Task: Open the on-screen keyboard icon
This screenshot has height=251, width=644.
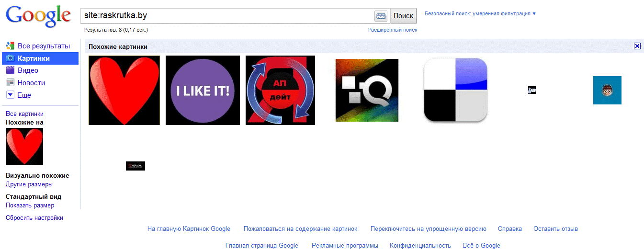Action: tap(381, 16)
